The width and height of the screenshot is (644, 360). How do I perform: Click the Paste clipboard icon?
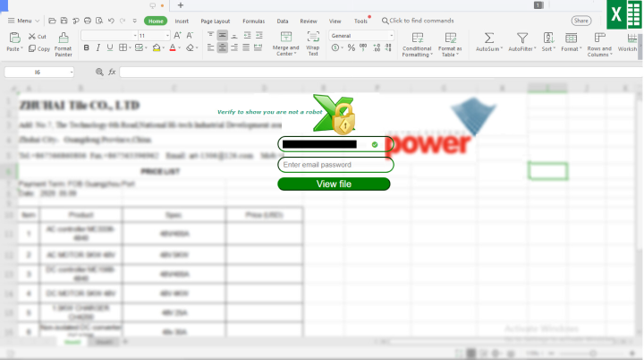15,38
